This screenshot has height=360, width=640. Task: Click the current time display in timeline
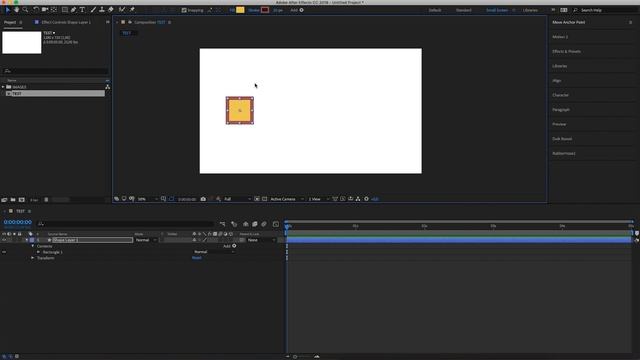[18, 222]
